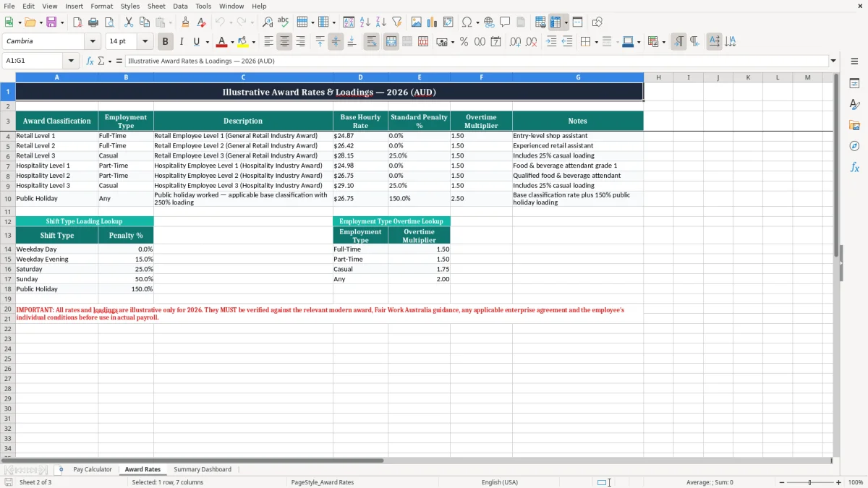The height and width of the screenshot is (488, 868).
Task: Click the Print icon
Action: click(93, 22)
